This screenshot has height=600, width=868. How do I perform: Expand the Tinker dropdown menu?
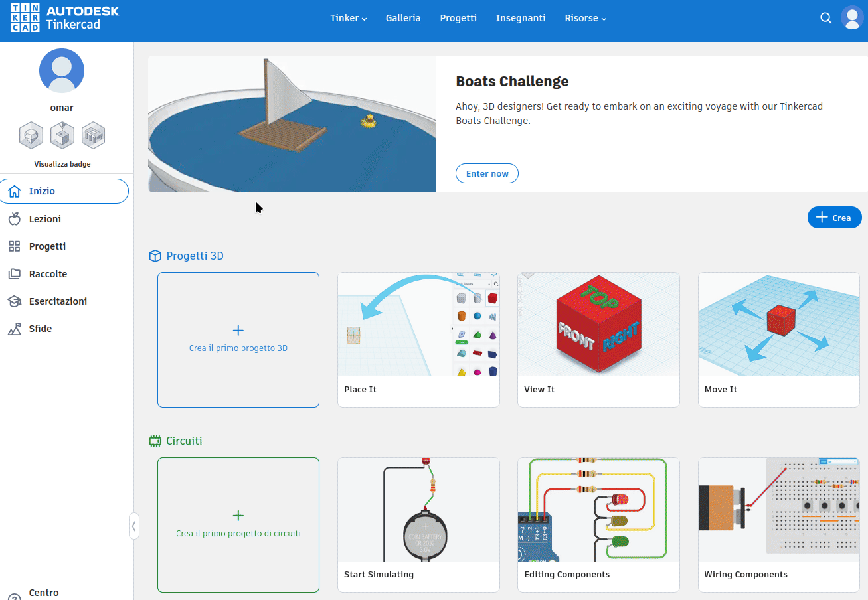point(349,18)
